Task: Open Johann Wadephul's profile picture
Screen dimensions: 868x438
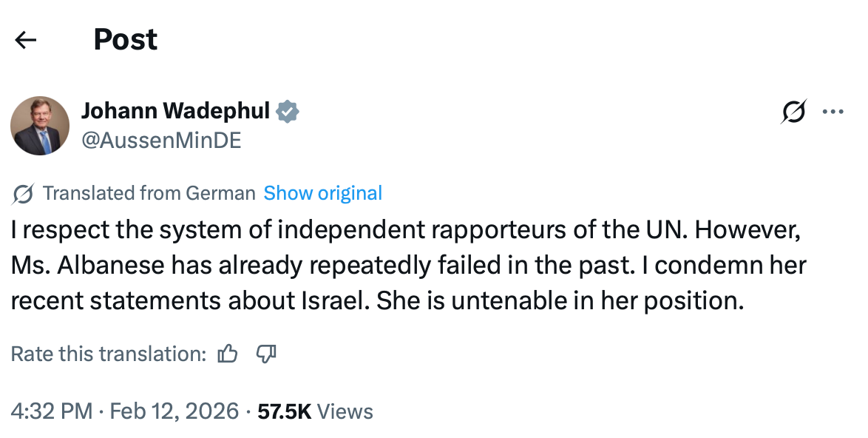Action: tap(40, 125)
